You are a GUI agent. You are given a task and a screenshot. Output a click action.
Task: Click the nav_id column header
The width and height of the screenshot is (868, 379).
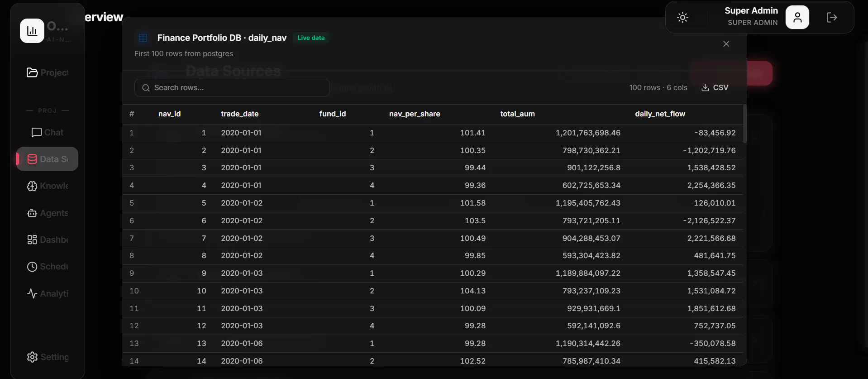(170, 114)
